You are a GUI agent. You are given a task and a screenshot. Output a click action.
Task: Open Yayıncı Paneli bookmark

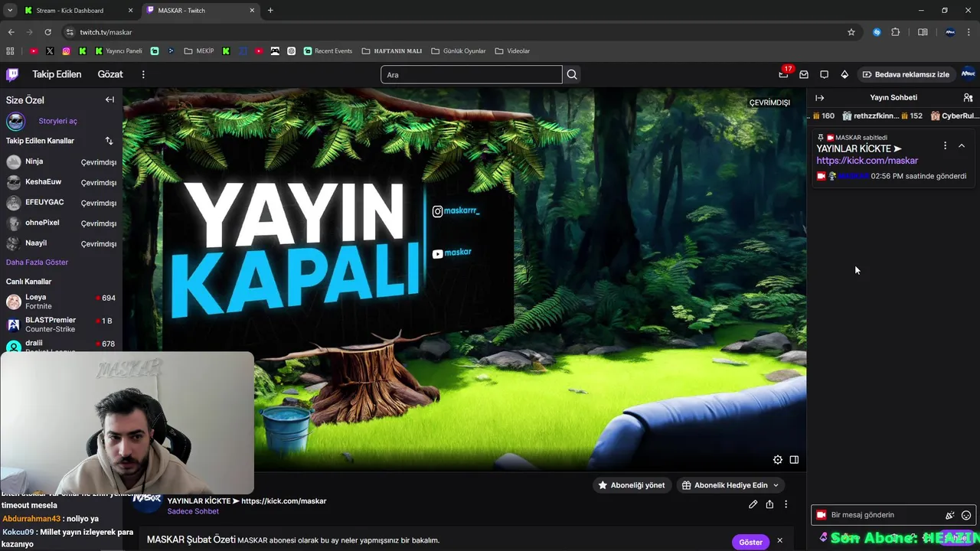119,51
